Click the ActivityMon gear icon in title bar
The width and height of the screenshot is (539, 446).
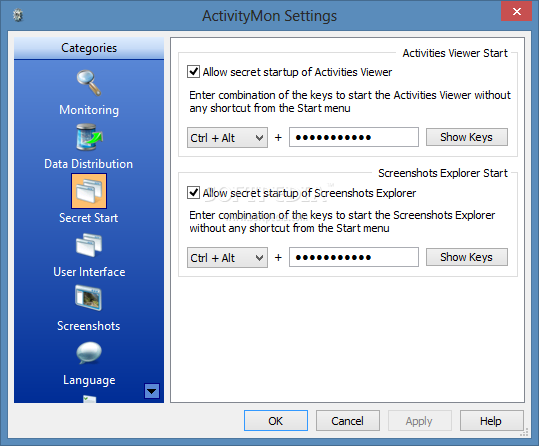(18, 15)
